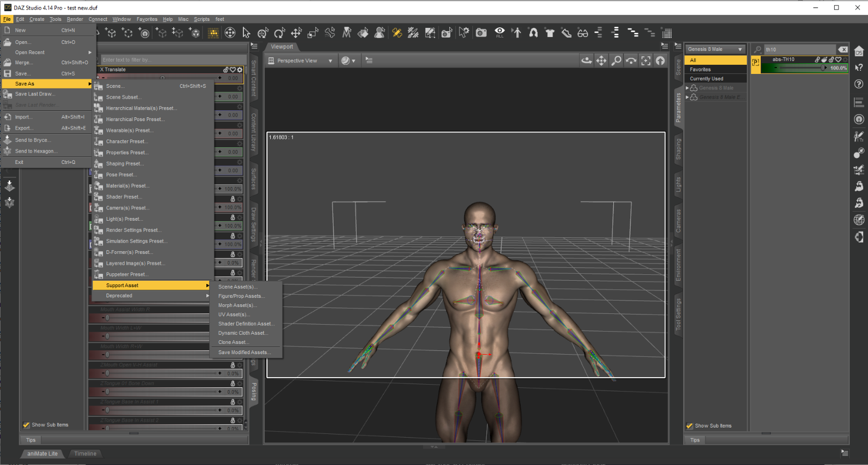The image size is (868, 465).
Task: Select the Scale tool in toolbar
Action: pos(313,33)
